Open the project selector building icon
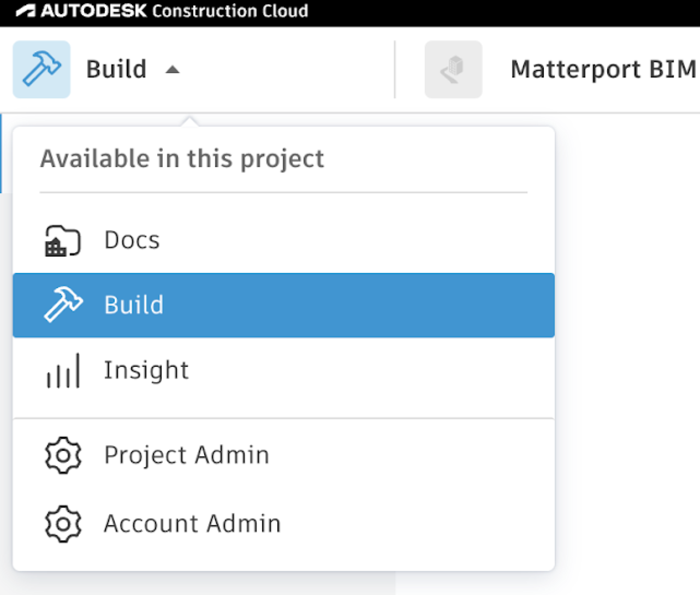The height and width of the screenshot is (595, 700). [x=453, y=69]
